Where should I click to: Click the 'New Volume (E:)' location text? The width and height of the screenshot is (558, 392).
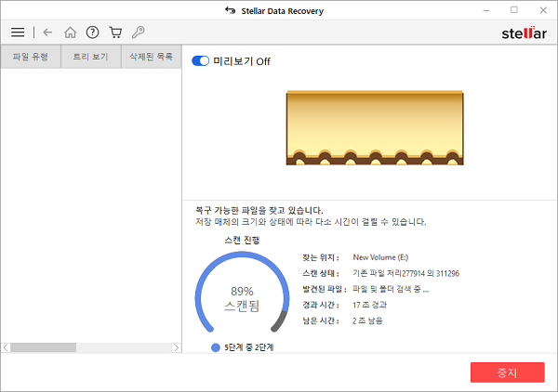coord(380,257)
